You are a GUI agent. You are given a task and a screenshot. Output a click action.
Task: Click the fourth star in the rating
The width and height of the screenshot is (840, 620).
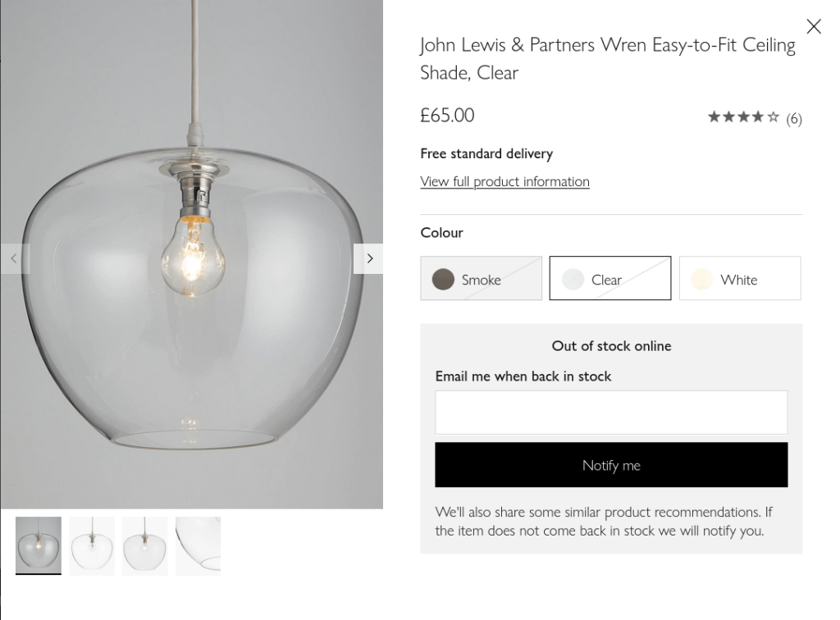pos(756,116)
